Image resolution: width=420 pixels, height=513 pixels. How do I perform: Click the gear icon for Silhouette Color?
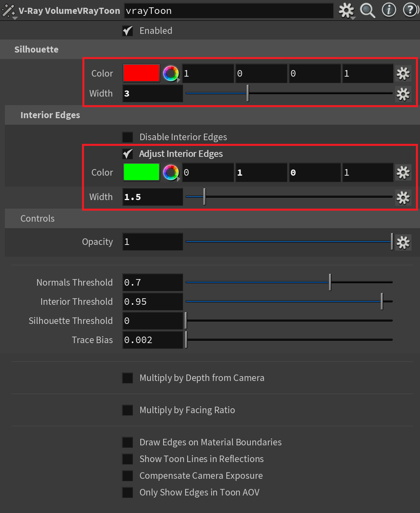pos(403,73)
